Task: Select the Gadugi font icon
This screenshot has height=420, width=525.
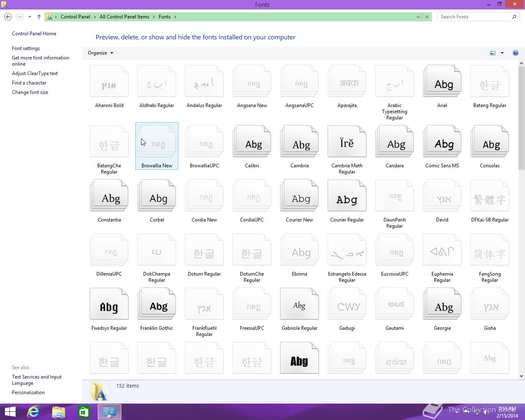Action: pos(347,304)
